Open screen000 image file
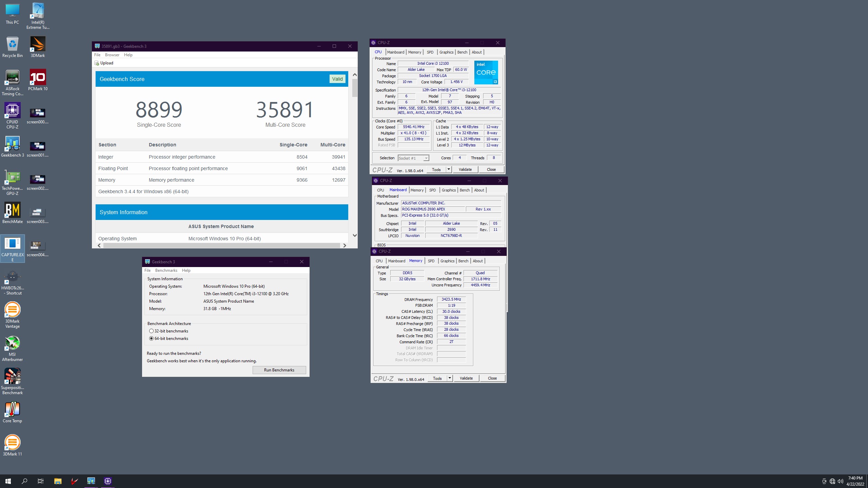Image resolution: width=868 pixels, height=488 pixels. 38,116
